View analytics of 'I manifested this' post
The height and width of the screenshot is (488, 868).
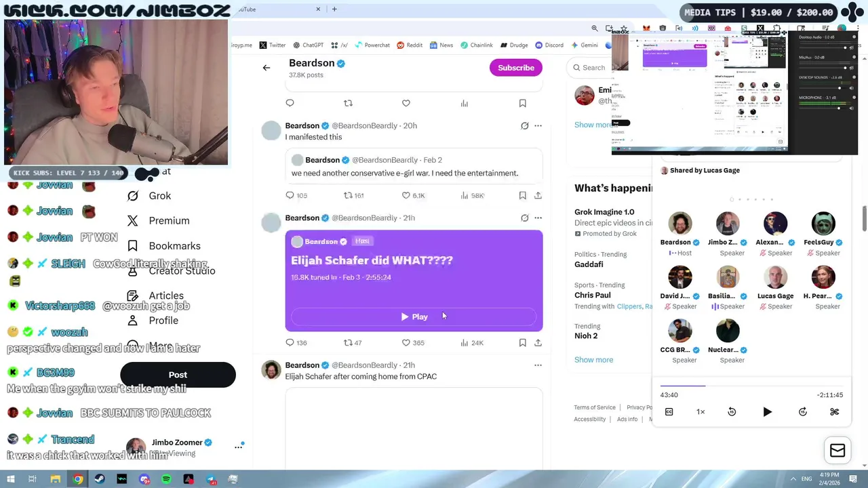471,195
